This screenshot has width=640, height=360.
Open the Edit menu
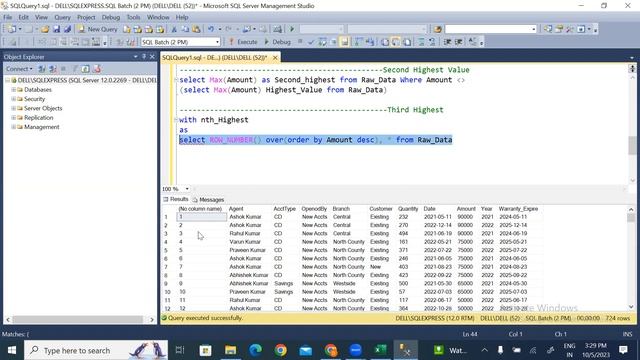click(24, 18)
